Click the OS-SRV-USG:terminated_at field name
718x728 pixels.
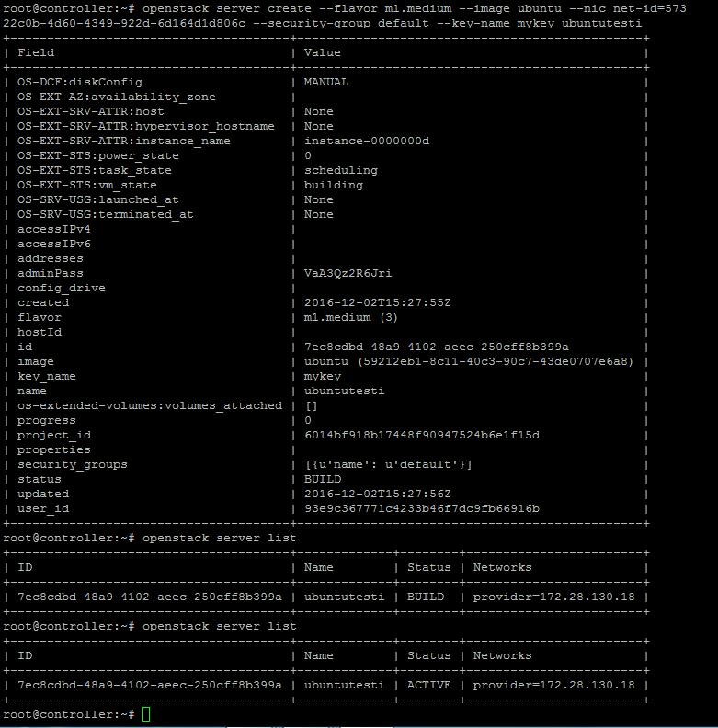pos(106,214)
